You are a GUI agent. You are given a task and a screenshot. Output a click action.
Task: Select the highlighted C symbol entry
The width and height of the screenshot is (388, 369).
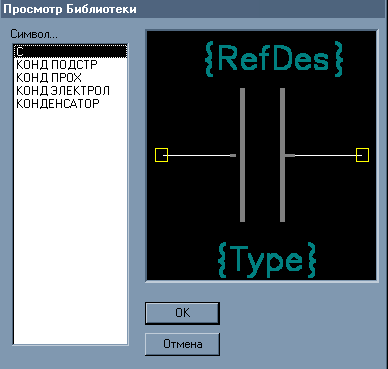coord(70,52)
